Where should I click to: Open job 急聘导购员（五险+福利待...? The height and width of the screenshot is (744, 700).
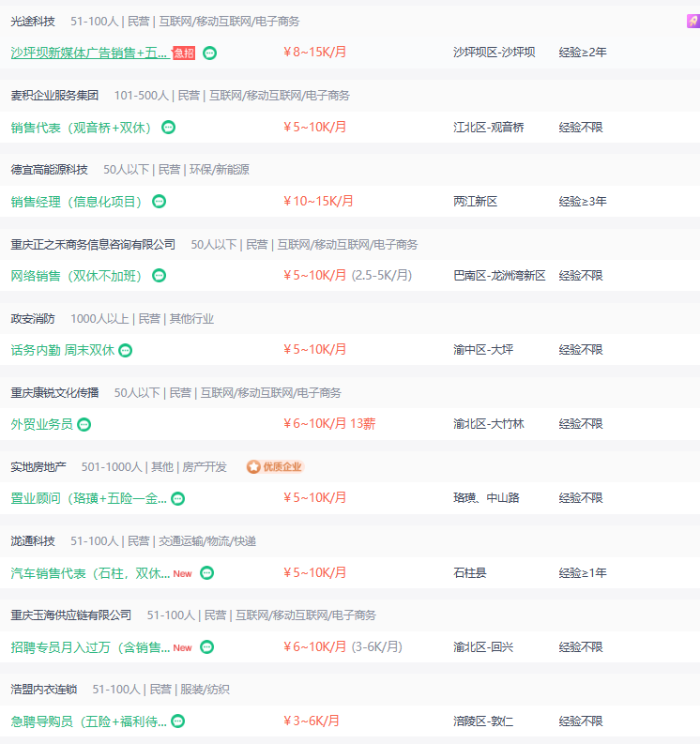[89, 721]
